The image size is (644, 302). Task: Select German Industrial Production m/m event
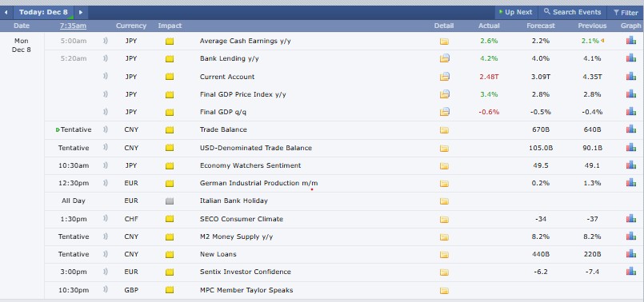(258, 183)
